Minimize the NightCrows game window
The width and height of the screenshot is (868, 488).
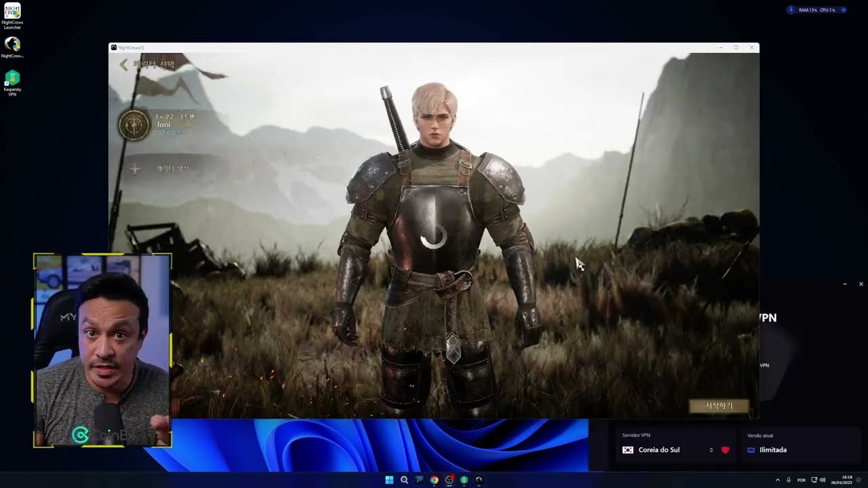tap(721, 47)
